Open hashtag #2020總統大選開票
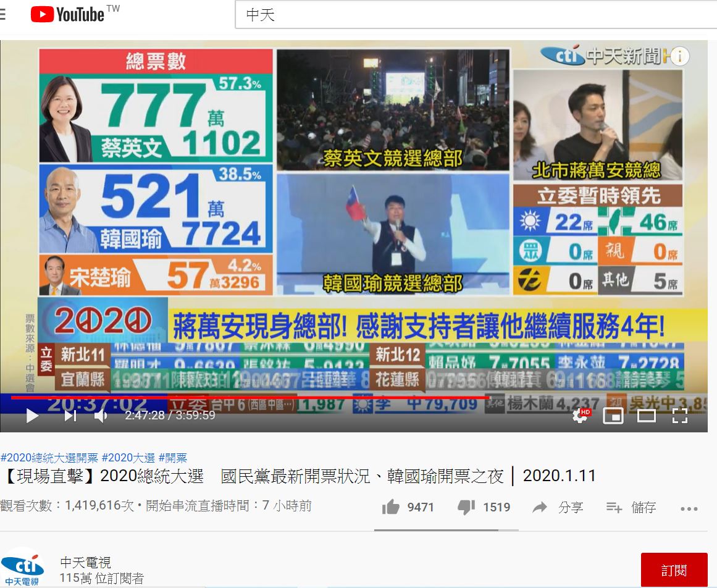Image resolution: width=717 pixels, height=588 pixels. [x=49, y=458]
